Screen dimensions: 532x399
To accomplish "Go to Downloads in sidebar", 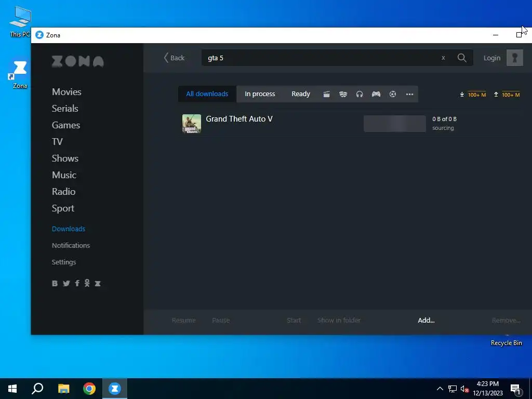I will click(68, 229).
